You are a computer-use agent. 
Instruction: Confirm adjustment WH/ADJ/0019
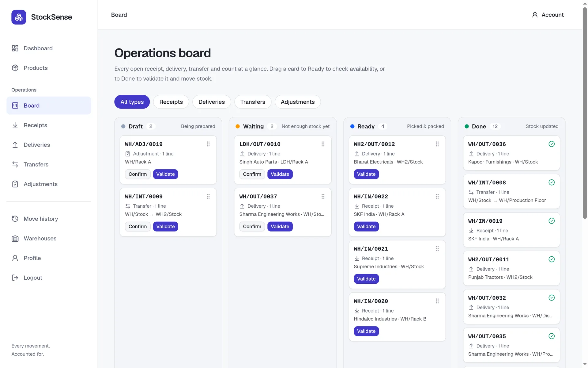tap(138, 174)
